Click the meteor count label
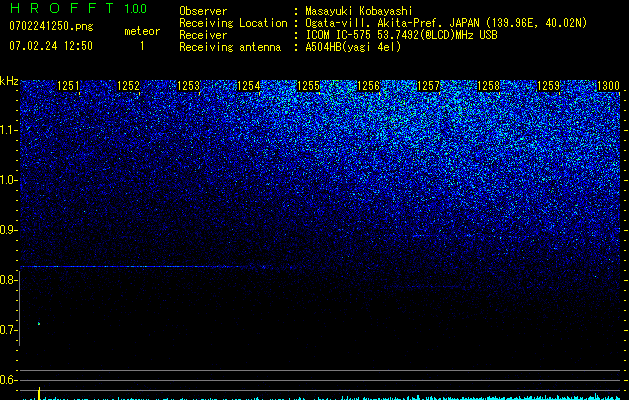 142,31
